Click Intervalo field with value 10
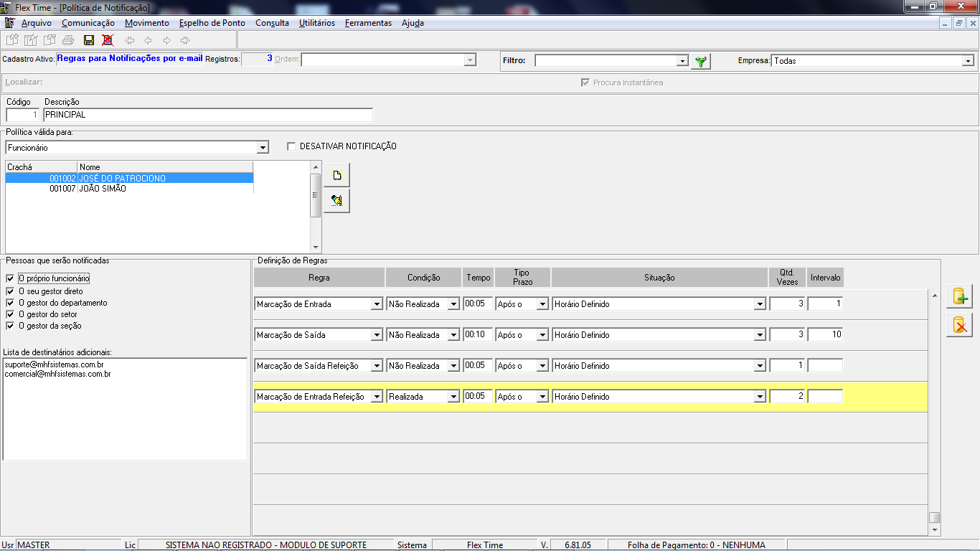Viewport: 980px width, 551px height. coord(825,335)
